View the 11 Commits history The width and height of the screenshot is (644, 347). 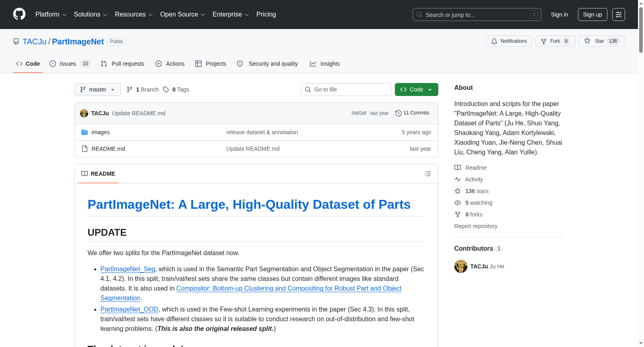click(412, 113)
